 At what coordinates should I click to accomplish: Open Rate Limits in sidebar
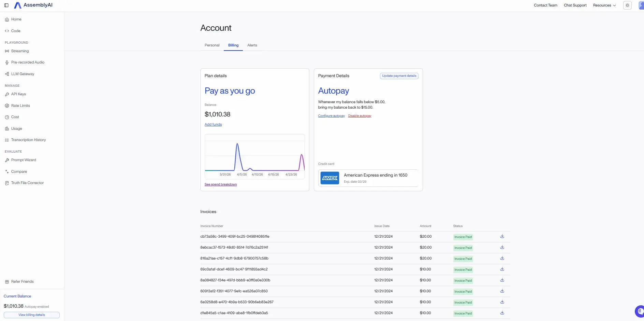click(x=20, y=106)
